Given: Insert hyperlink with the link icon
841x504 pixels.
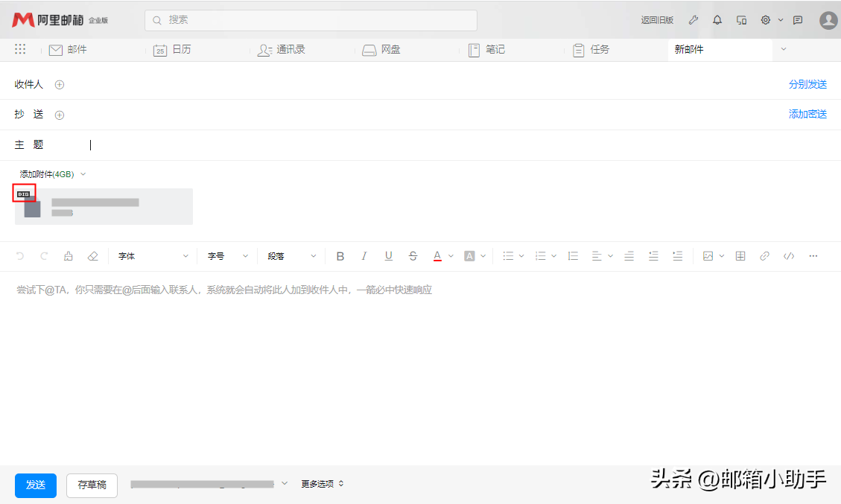Looking at the screenshot, I should (764, 256).
